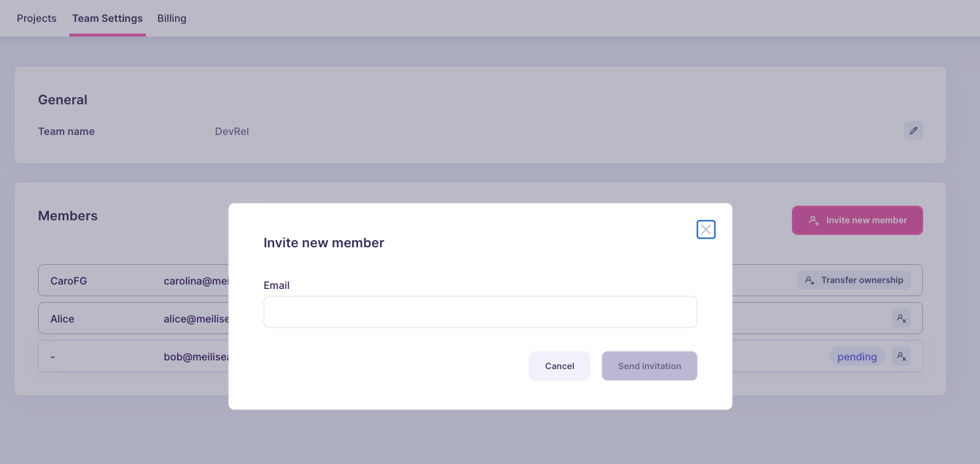Open the Projects tab

[36, 18]
